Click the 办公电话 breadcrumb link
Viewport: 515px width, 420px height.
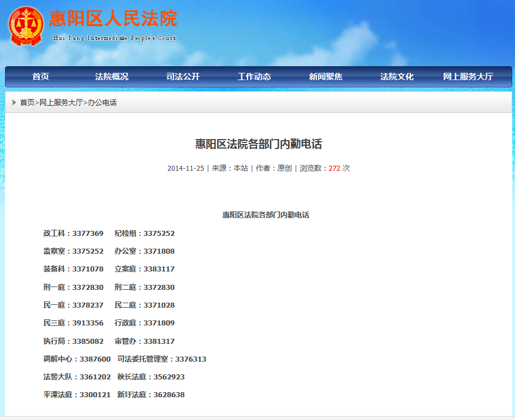point(102,102)
